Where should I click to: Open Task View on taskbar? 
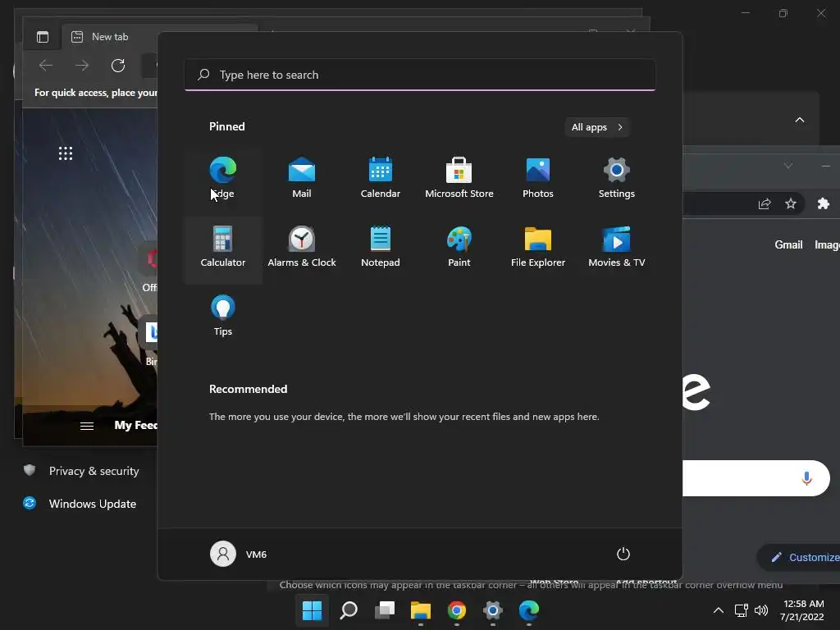[x=385, y=610]
